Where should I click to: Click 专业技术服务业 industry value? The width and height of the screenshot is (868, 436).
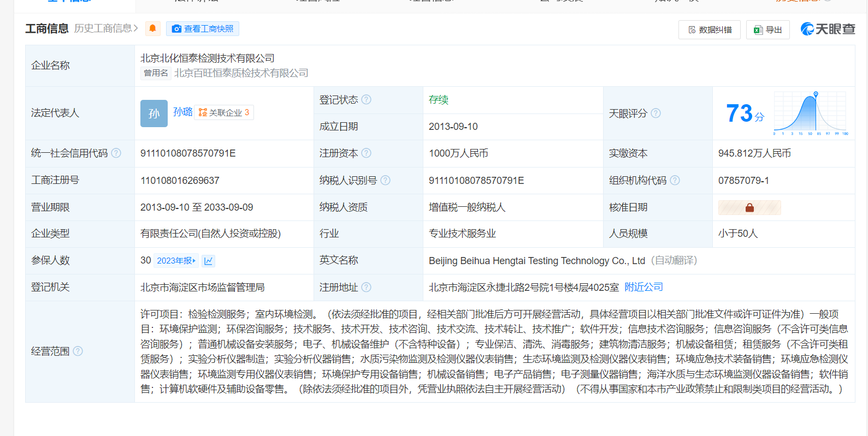click(x=462, y=234)
